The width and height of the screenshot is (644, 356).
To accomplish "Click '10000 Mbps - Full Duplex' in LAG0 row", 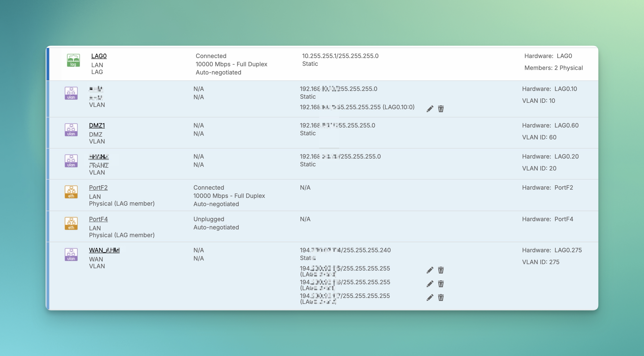I will point(231,64).
